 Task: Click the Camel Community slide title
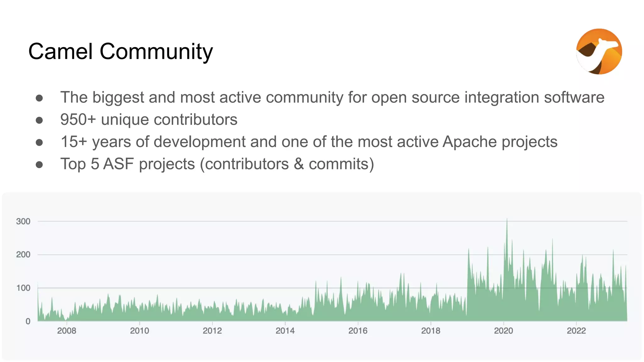[x=120, y=51]
